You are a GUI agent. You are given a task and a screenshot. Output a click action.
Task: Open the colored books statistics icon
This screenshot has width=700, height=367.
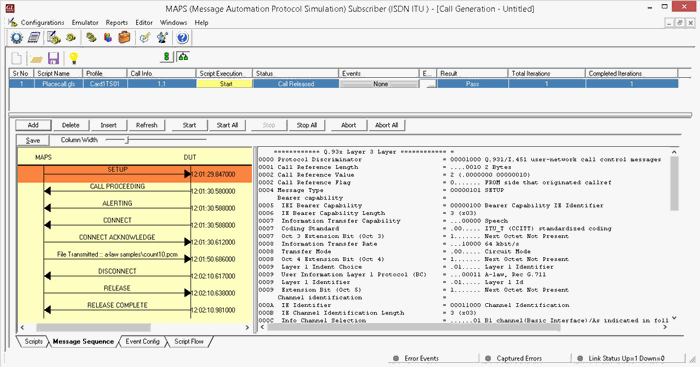108,38
